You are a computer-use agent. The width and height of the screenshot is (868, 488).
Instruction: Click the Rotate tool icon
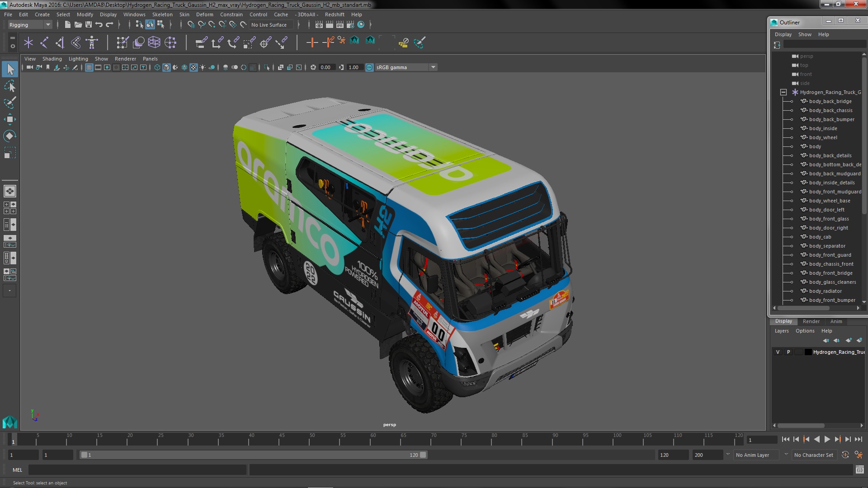[9, 136]
